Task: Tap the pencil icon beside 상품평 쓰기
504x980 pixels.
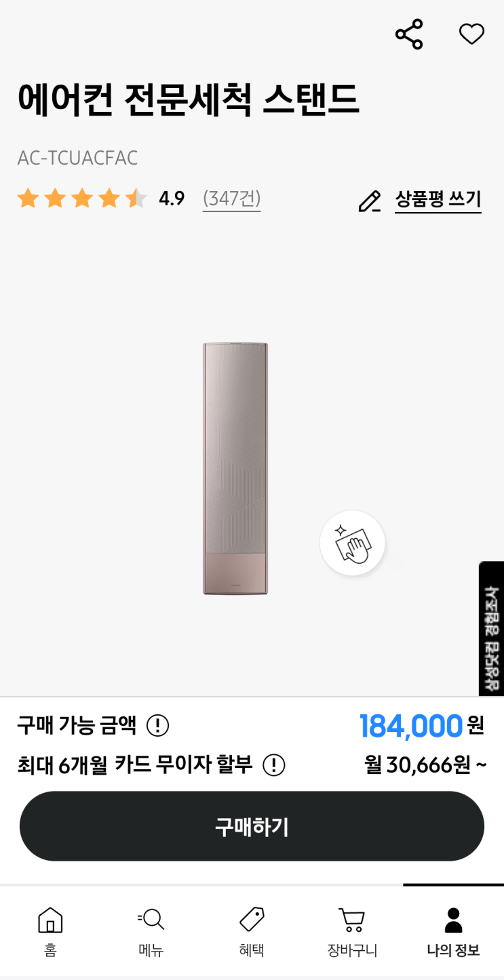Action: coord(370,201)
